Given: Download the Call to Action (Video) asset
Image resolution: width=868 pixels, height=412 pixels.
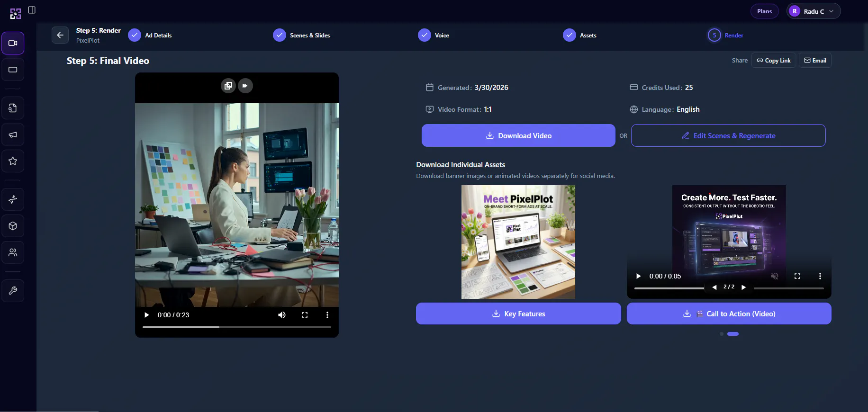Looking at the screenshot, I should pos(729,313).
